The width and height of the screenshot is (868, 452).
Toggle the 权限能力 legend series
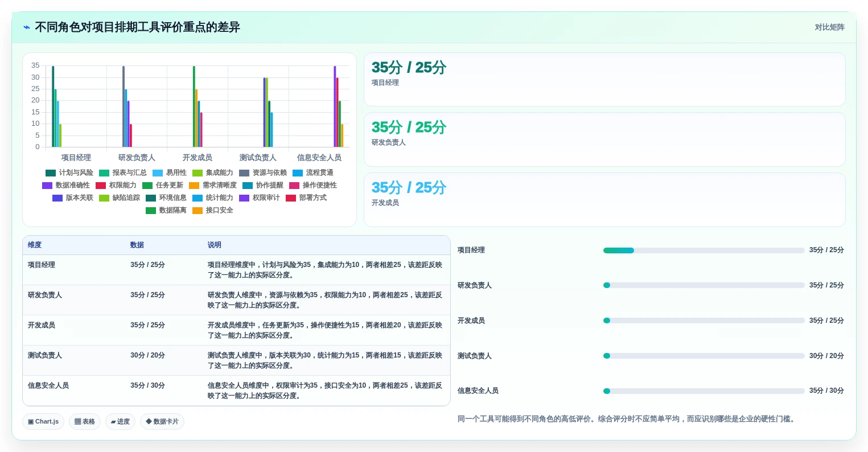pyautogui.click(x=116, y=186)
